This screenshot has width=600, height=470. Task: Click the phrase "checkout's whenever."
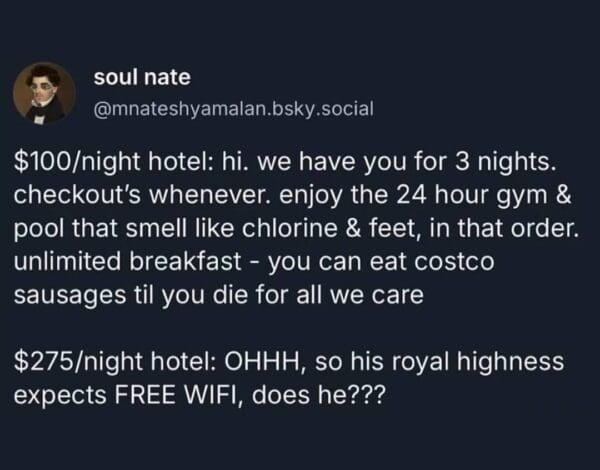[x=118, y=193]
